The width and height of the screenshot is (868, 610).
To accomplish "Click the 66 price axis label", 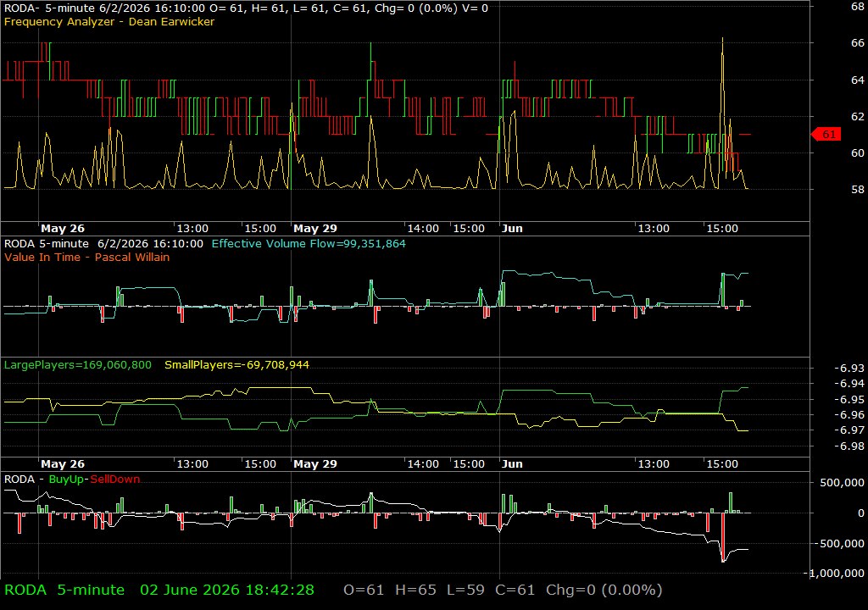I will point(858,42).
